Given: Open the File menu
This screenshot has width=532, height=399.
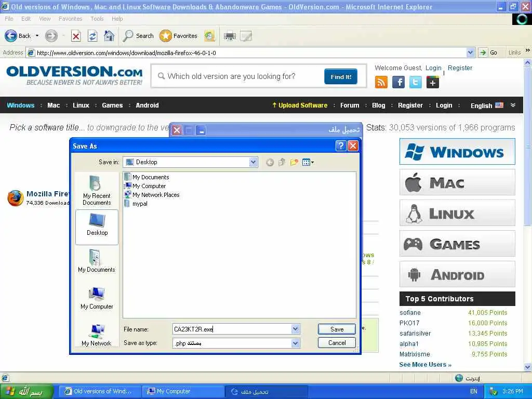Looking at the screenshot, I should [x=9, y=19].
